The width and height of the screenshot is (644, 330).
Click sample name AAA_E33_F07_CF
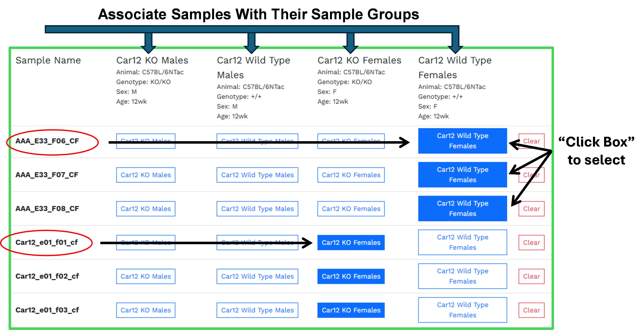47,175
